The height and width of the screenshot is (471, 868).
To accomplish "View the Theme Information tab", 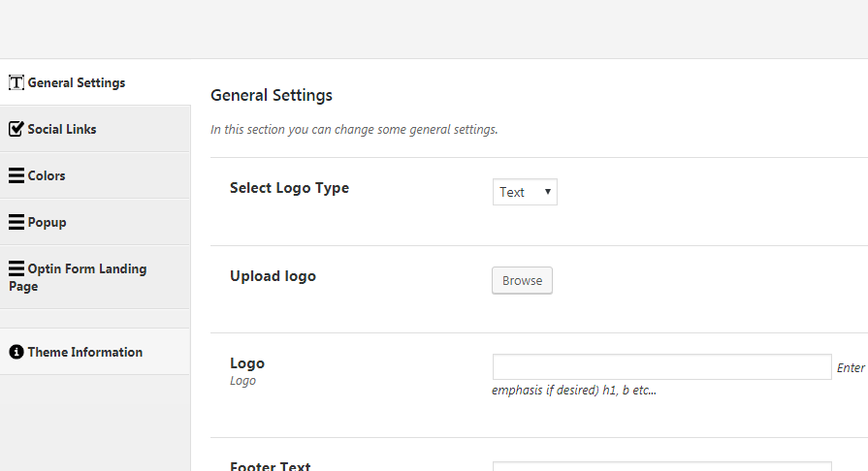I will pyautogui.click(x=85, y=352).
